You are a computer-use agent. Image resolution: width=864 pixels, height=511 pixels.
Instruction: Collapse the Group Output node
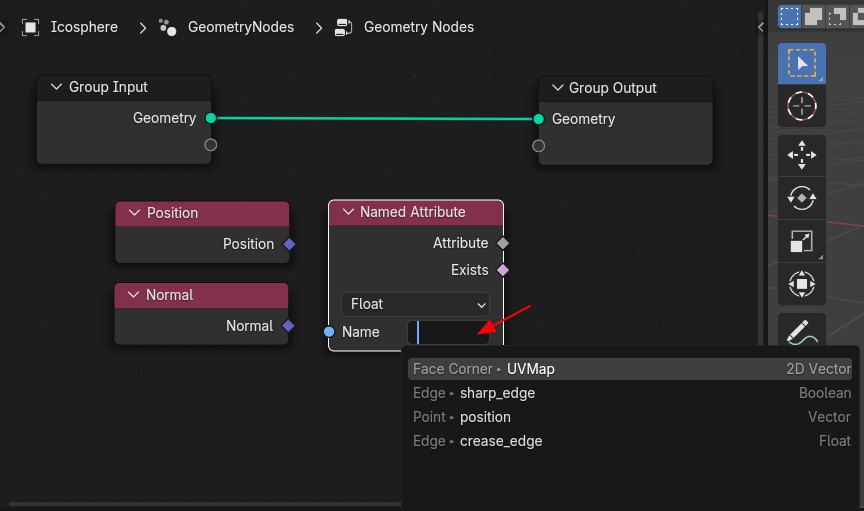[558, 88]
